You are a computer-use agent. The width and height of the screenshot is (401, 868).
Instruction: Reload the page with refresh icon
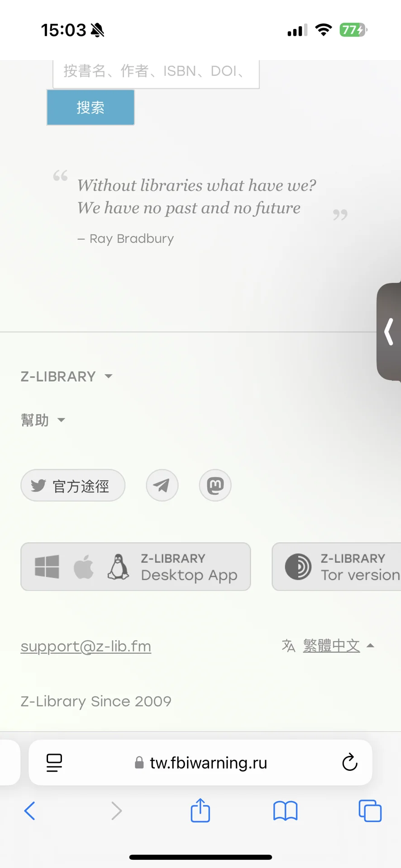pyautogui.click(x=349, y=763)
